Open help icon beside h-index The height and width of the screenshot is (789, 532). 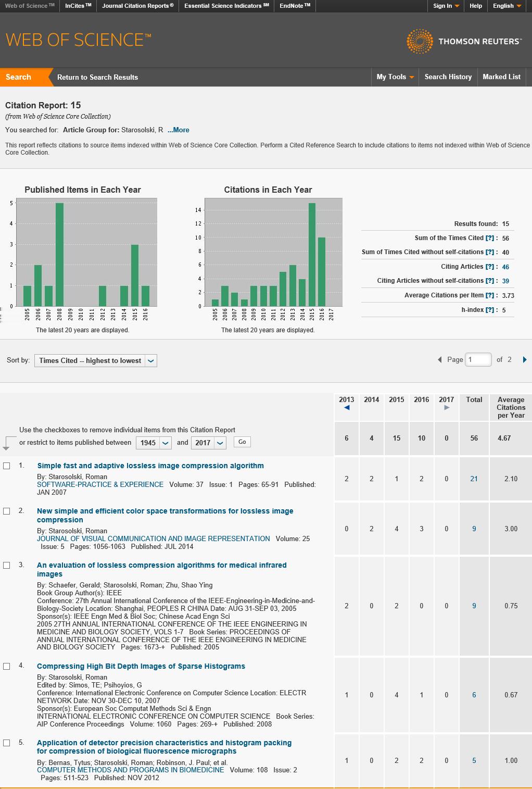click(x=490, y=310)
